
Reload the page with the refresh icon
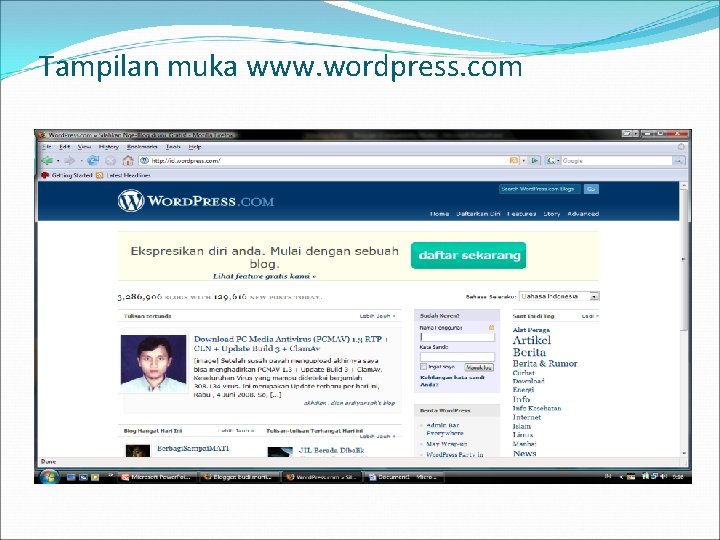[x=93, y=161]
